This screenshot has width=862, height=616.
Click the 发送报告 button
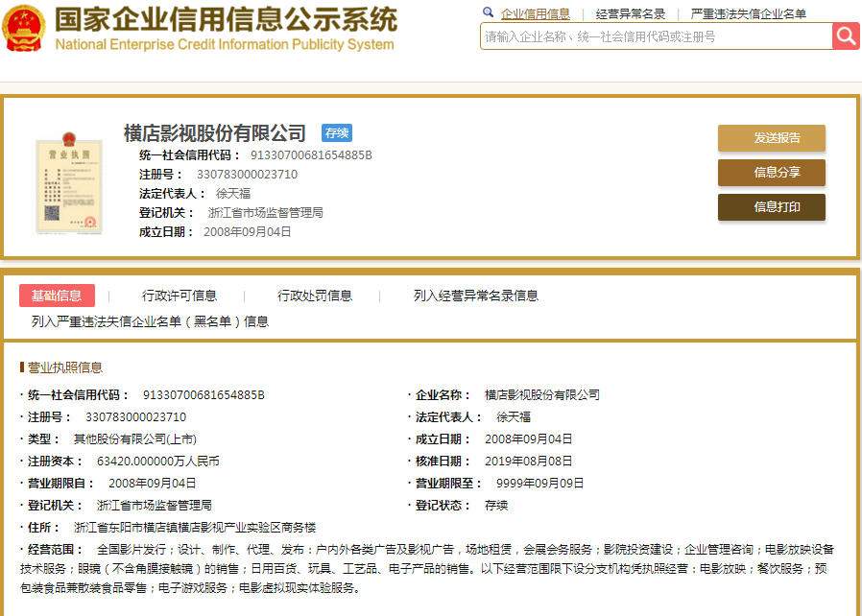pos(772,138)
